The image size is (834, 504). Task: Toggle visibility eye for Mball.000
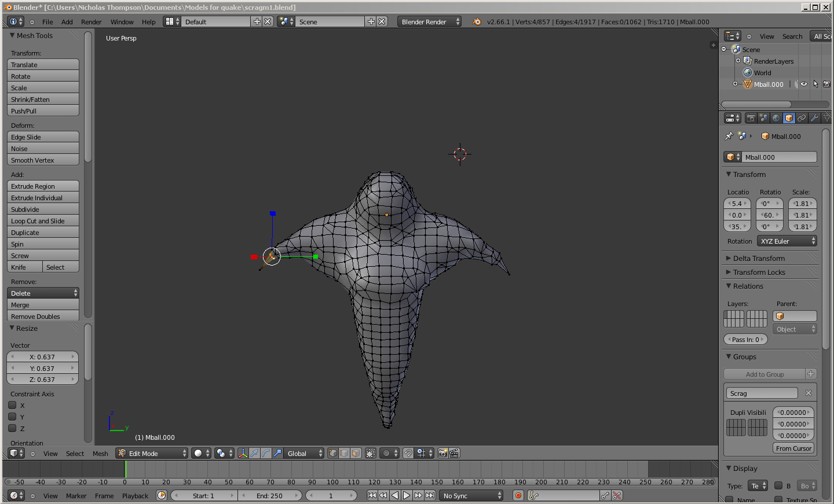point(804,84)
